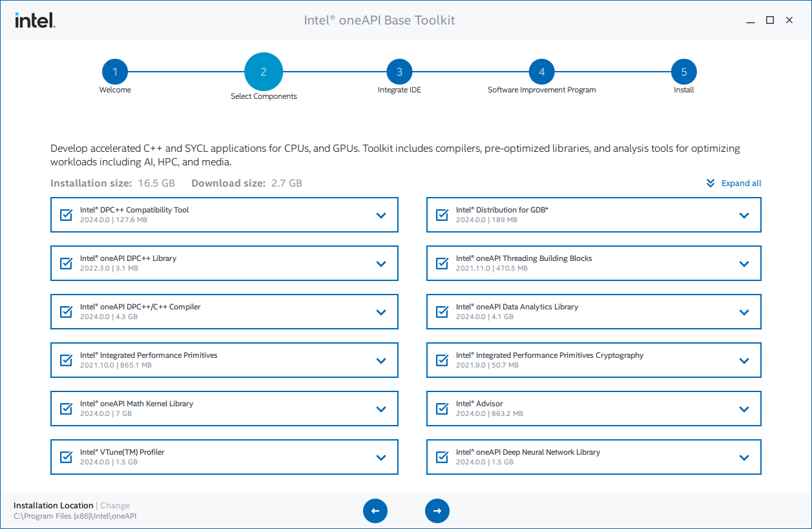Click the back arrow navigation button
Viewport: 812px width, 529px height.
pyautogui.click(x=375, y=511)
